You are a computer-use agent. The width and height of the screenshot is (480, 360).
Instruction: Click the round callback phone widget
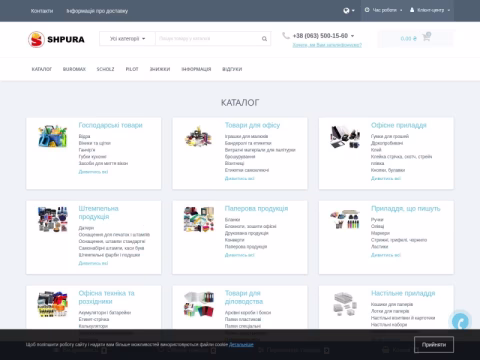(460, 322)
